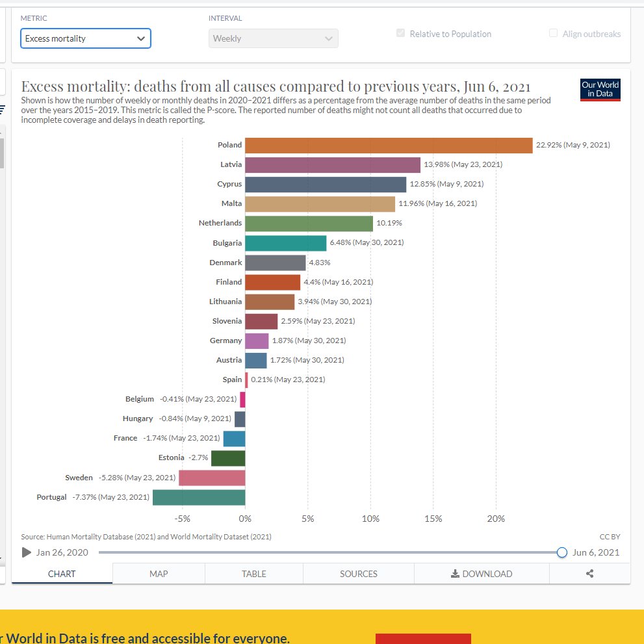The height and width of the screenshot is (644, 644).
Task: Click the Jan 26, 2020 start date
Action: (x=62, y=552)
